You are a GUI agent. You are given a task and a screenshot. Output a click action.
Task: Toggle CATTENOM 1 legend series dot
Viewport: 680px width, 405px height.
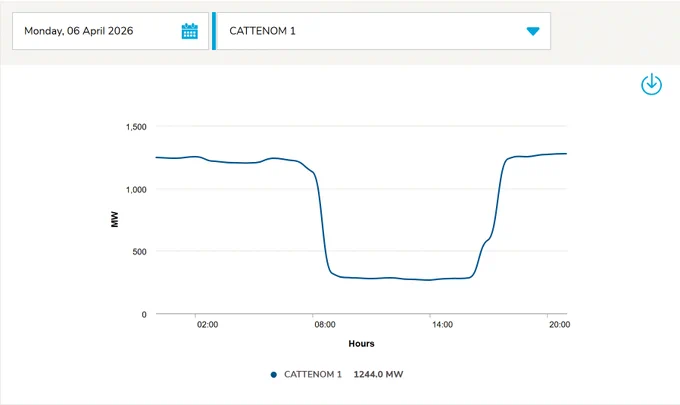[274, 375]
